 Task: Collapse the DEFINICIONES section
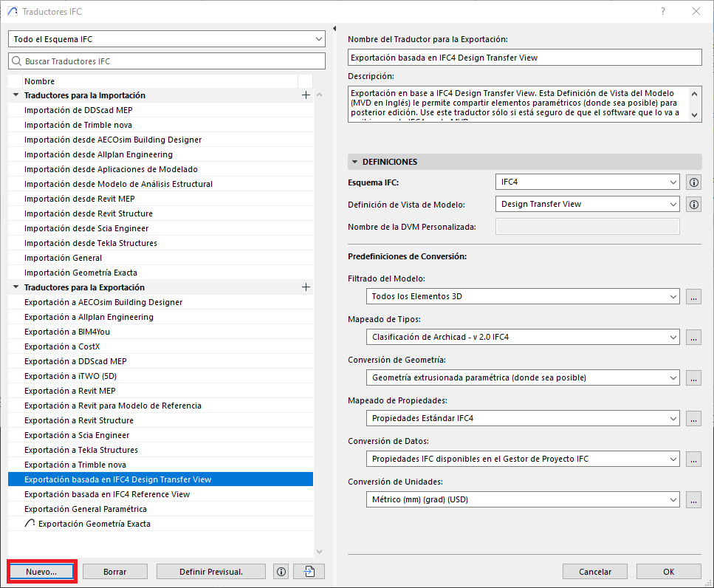(x=355, y=162)
